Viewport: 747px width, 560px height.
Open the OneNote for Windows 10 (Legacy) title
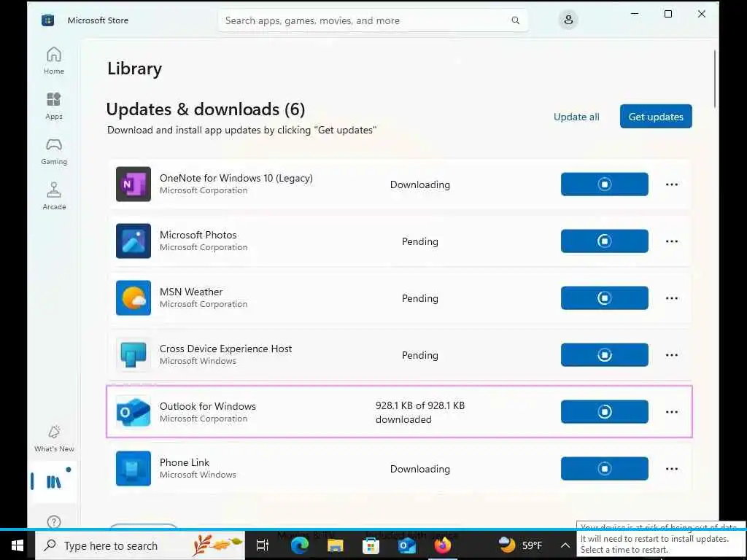coord(236,178)
